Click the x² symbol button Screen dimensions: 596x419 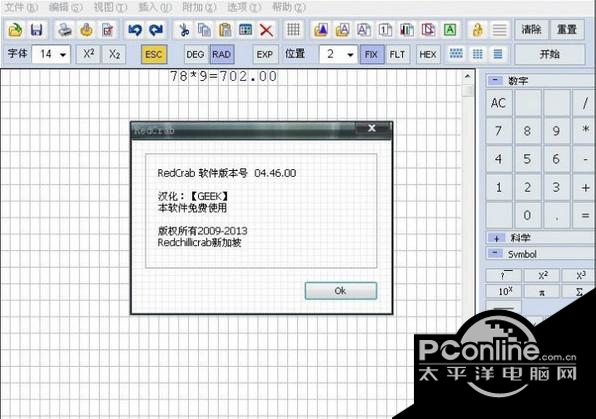[542, 276]
